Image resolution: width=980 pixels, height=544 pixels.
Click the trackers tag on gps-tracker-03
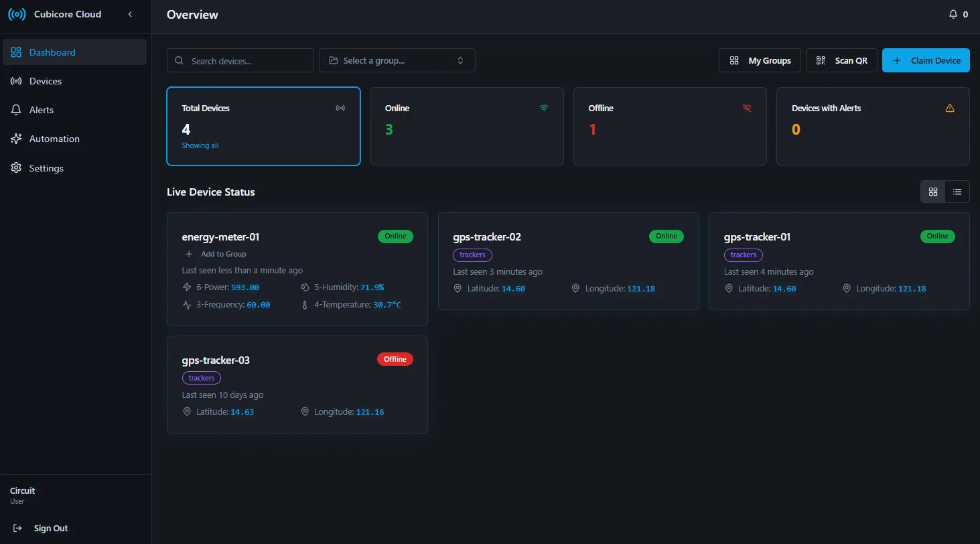pyautogui.click(x=201, y=379)
